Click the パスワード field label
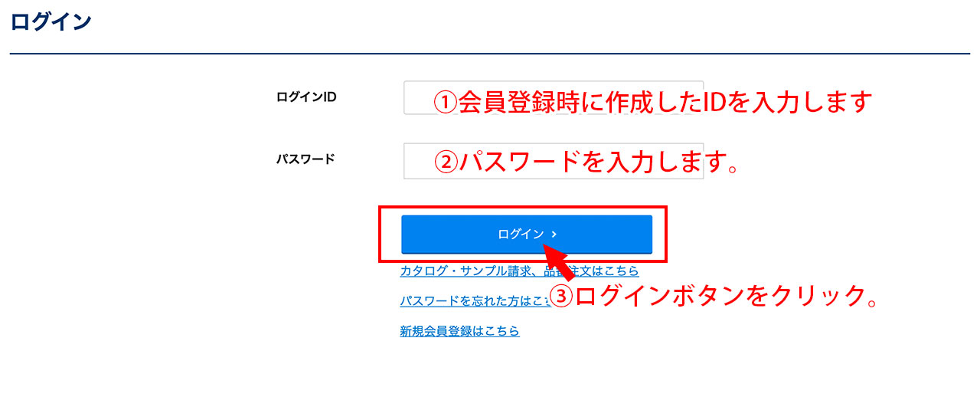Viewport: 980px width, 420px height. pyautogui.click(x=305, y=160)
